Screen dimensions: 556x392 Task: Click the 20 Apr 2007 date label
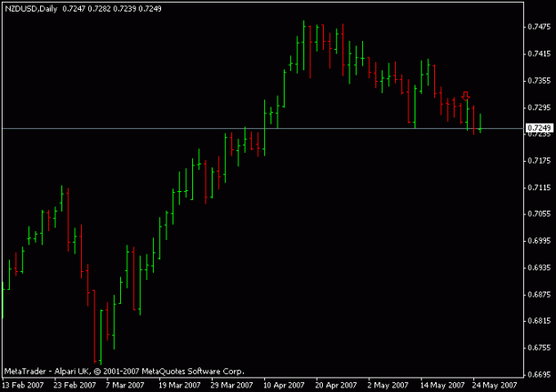coord(335,385)
